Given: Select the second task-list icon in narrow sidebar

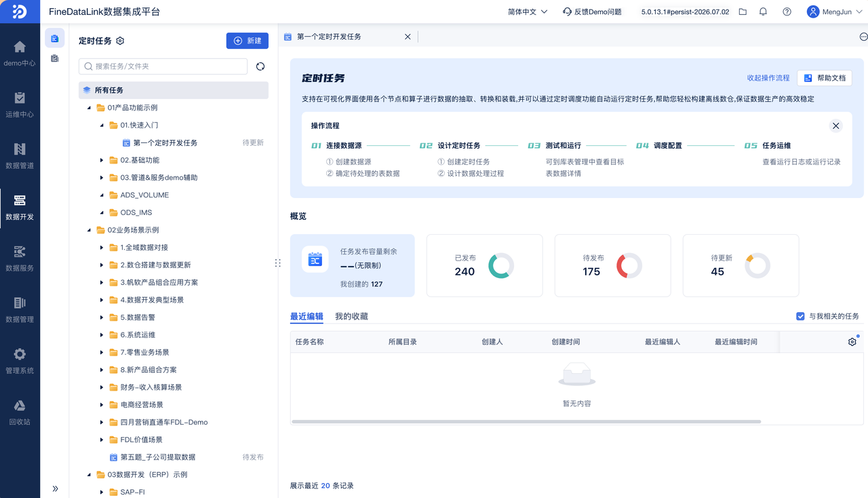Looking at the screenshot, I should click(55, 59).
